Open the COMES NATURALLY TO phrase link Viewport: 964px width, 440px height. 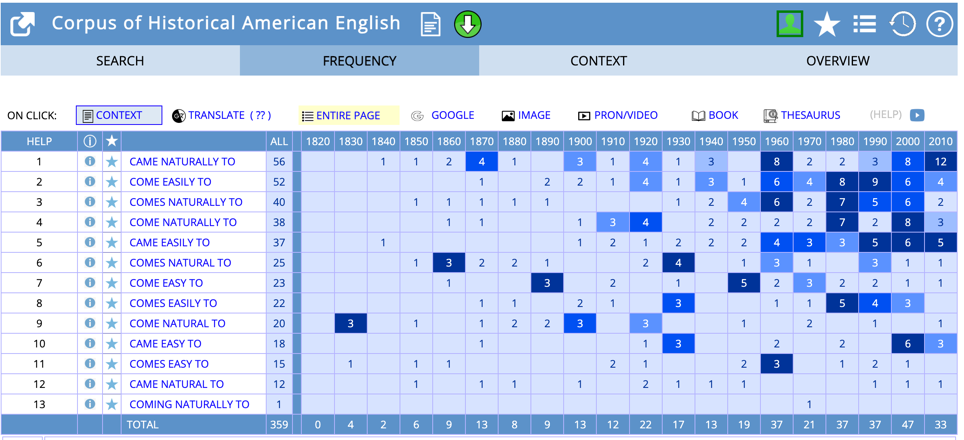(186, 202)
